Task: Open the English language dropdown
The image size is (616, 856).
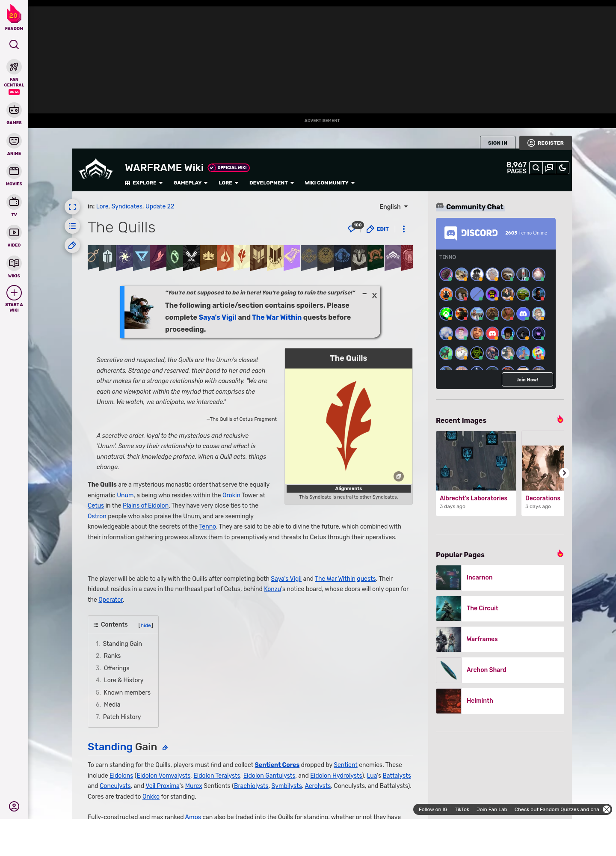Action: click(x=394, y=207)
